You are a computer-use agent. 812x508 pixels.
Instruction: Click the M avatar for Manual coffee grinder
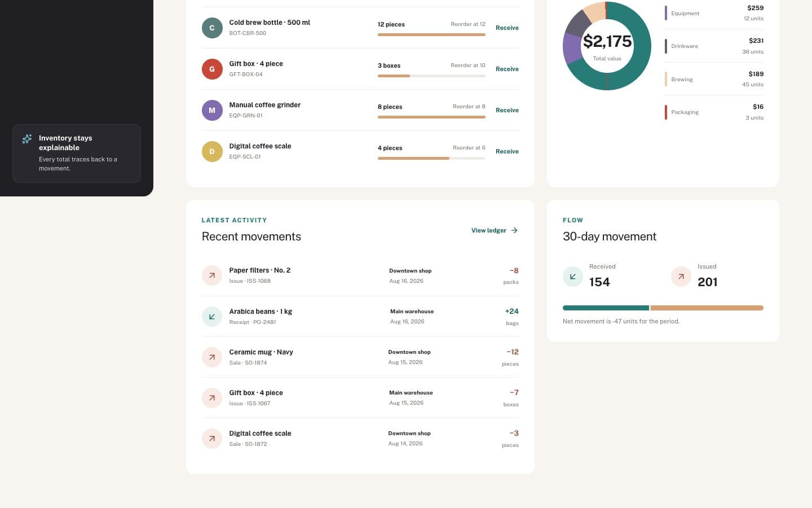click(212, 110)
